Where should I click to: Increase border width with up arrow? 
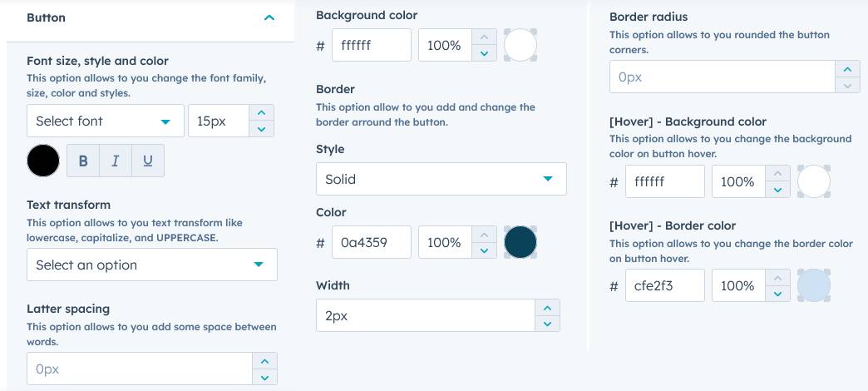(x=546, y=307)
